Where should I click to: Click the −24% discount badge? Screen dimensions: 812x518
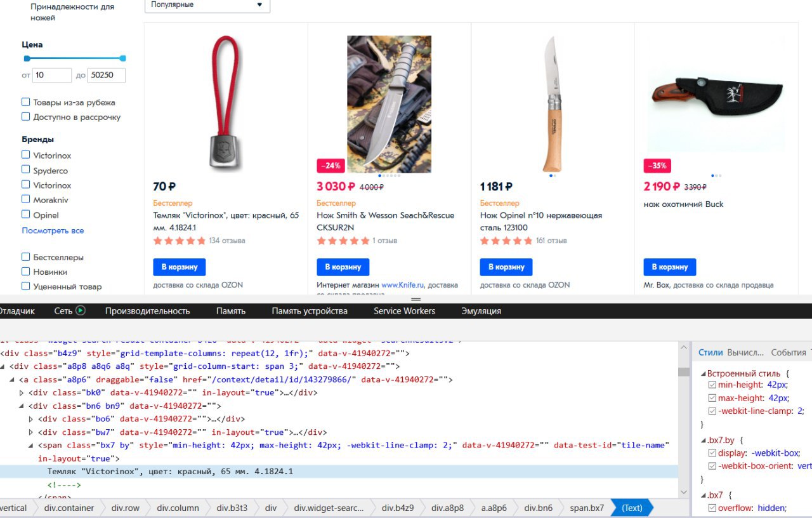coord(331,166)
